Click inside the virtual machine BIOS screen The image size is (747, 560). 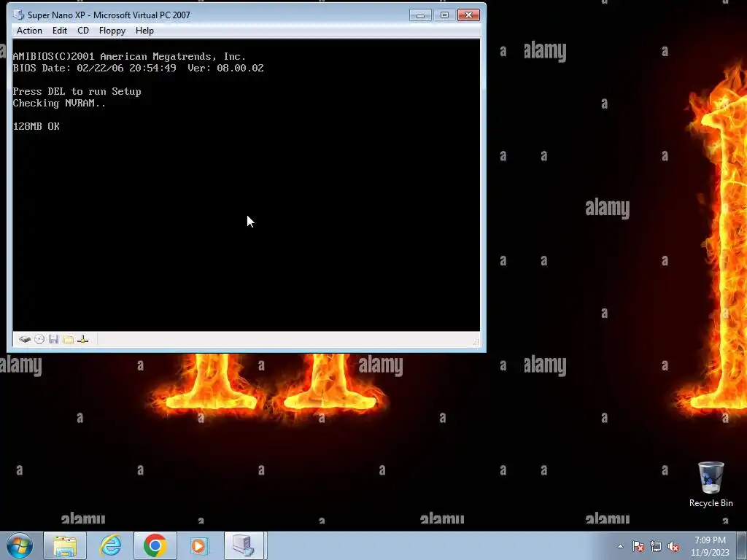click(x=247, y=184)
